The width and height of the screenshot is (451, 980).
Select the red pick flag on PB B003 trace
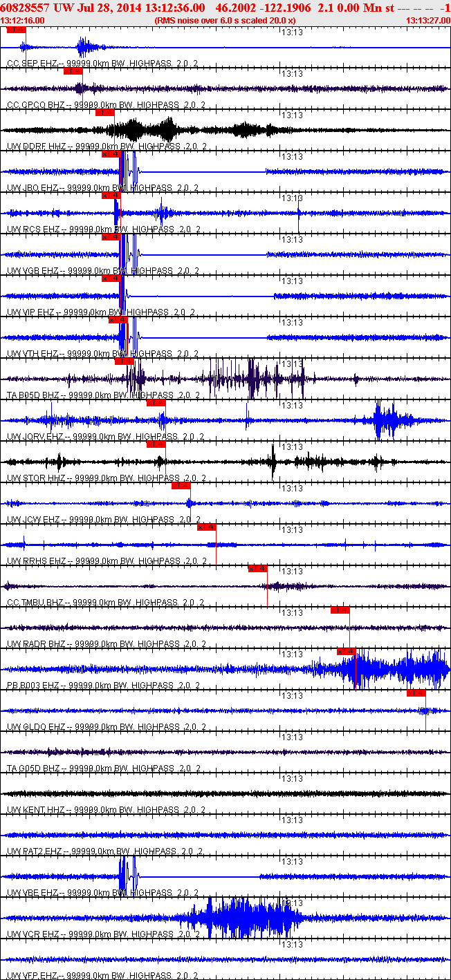point(347,652)
